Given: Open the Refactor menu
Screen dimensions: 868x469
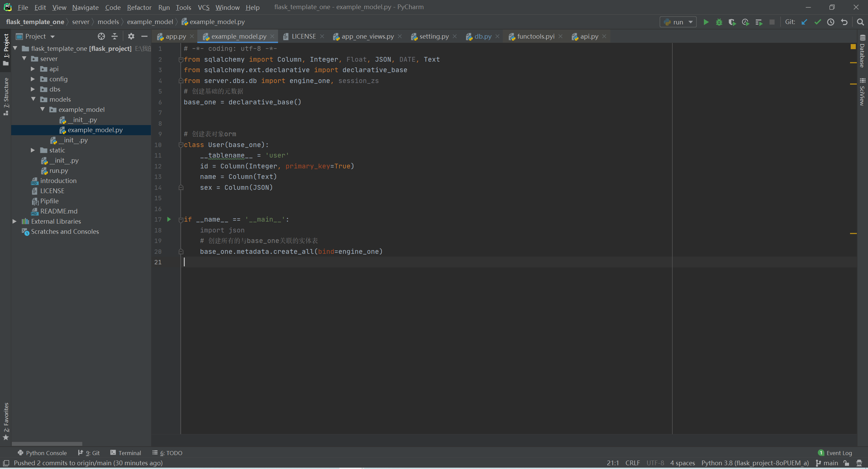Looking at the screenshot, I should click(x=139, y=7).
